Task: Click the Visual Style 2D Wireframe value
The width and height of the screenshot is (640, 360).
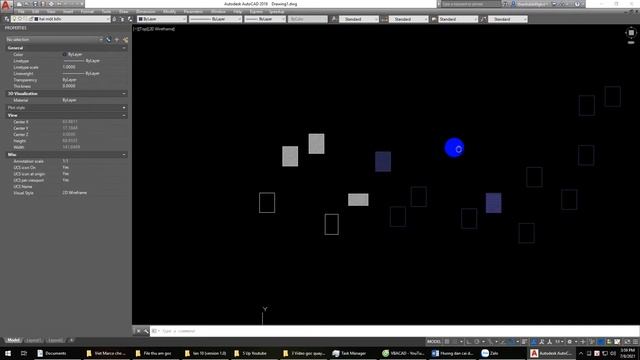Action: [75, 193]
